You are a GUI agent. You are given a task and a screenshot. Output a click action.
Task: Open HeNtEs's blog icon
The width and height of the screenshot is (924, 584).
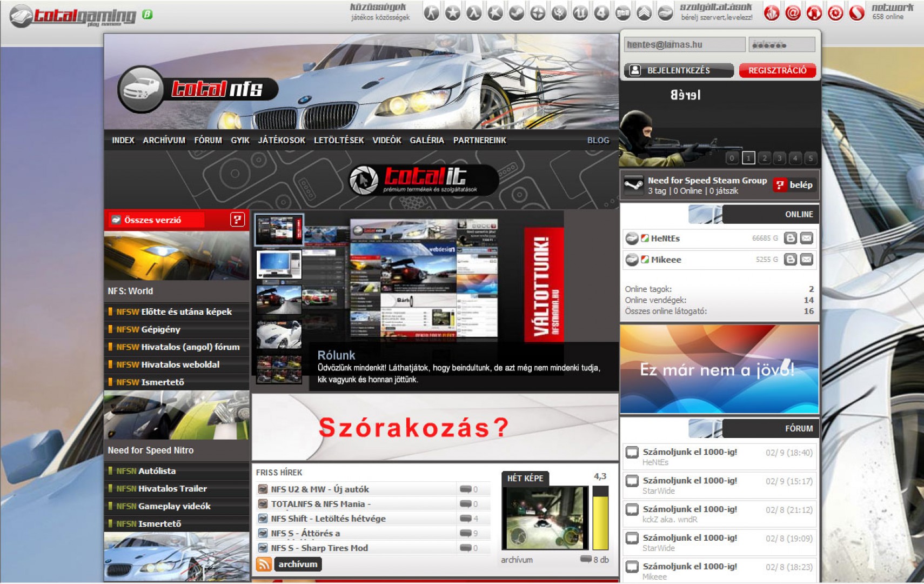(791, 238)
